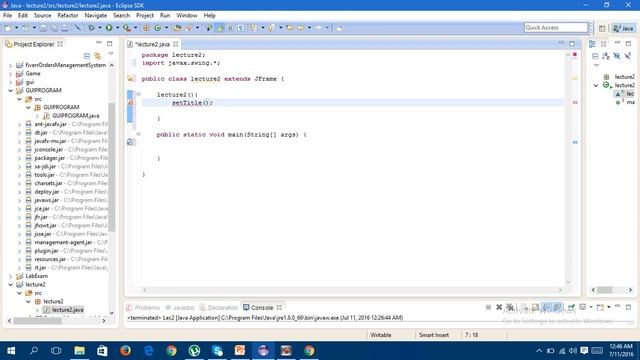Open the Window menu

187,16
